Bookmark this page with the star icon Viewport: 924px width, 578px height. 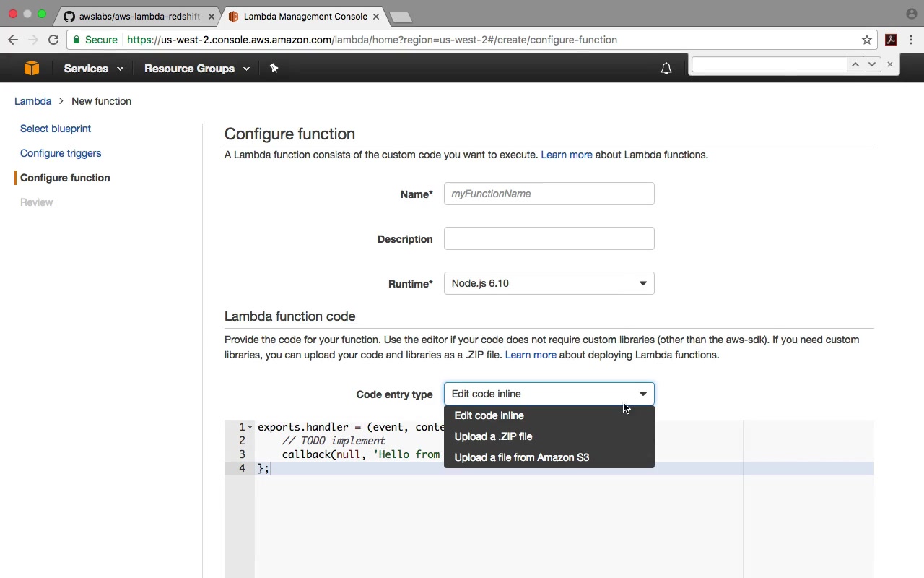click(867, 40)
